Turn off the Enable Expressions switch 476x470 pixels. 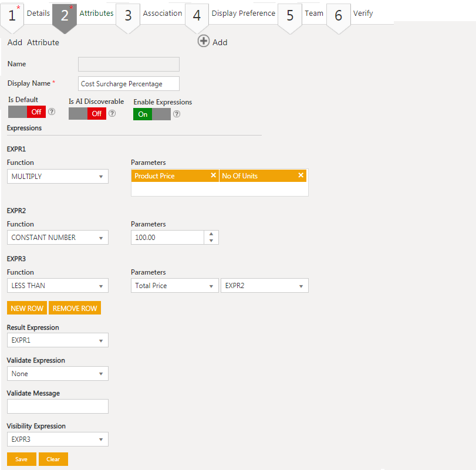coord(152,114)
